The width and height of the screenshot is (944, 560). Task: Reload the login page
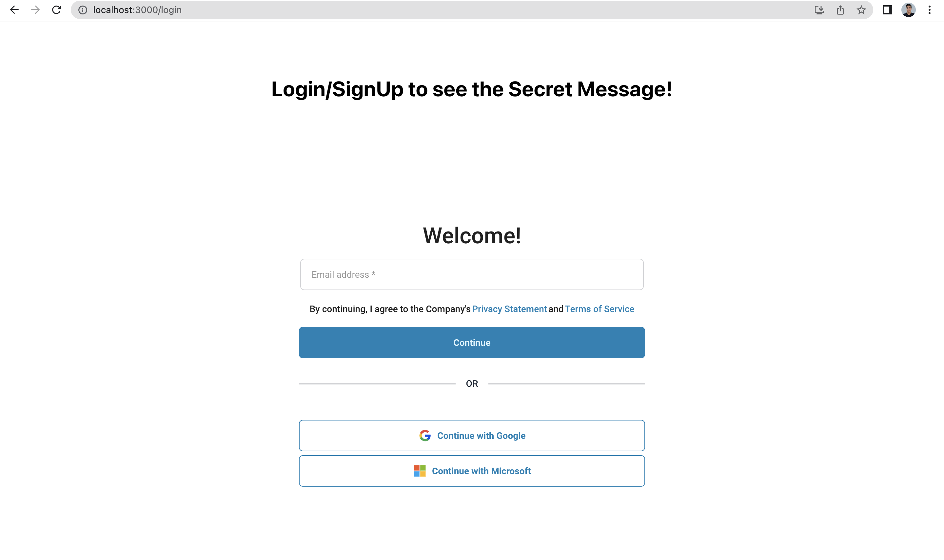coord(57,10)
